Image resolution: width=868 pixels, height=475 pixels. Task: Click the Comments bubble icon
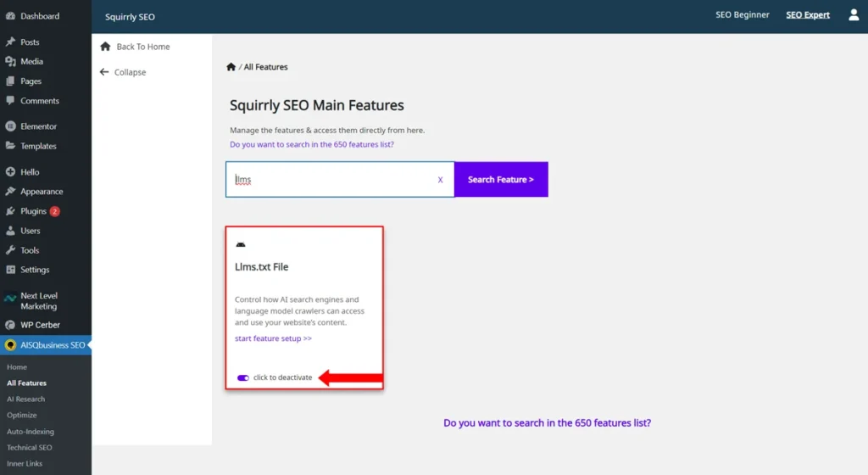[10, 100]
